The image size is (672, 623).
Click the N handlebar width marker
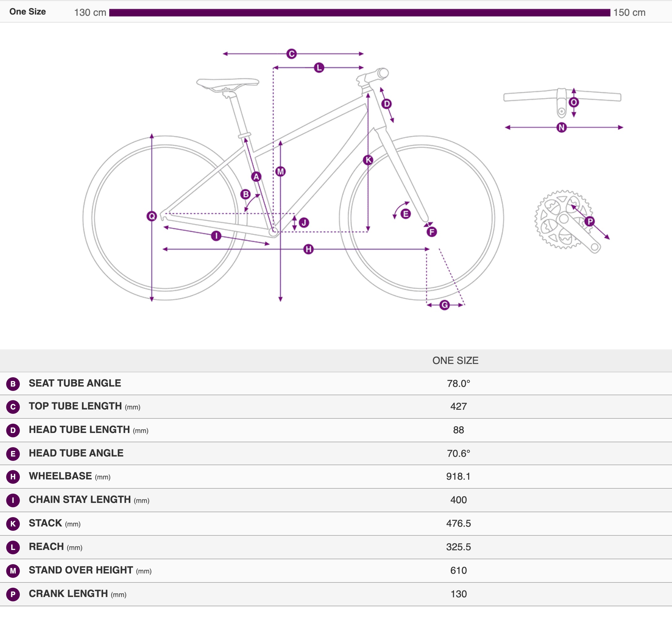pyautogui.click(x=561, y=128)
